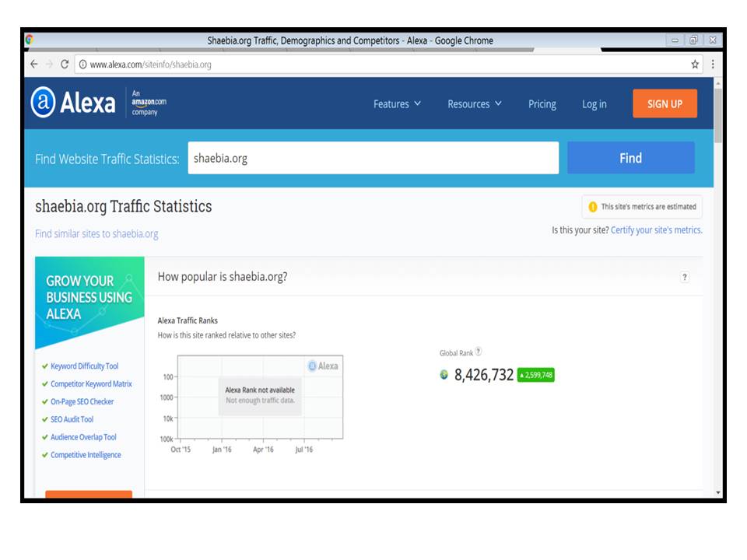
Task: Open Competitive Intelligence link
Action: click(86, 455)
